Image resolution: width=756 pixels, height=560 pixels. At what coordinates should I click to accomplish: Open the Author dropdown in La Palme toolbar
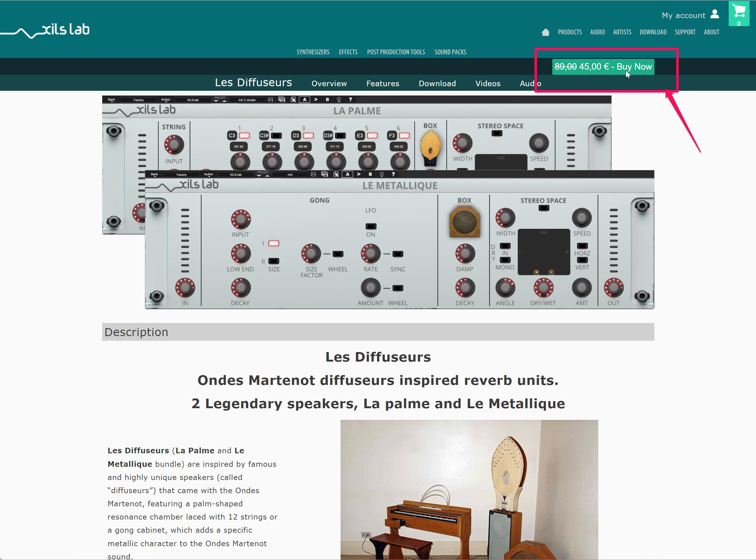click(165, 100)
